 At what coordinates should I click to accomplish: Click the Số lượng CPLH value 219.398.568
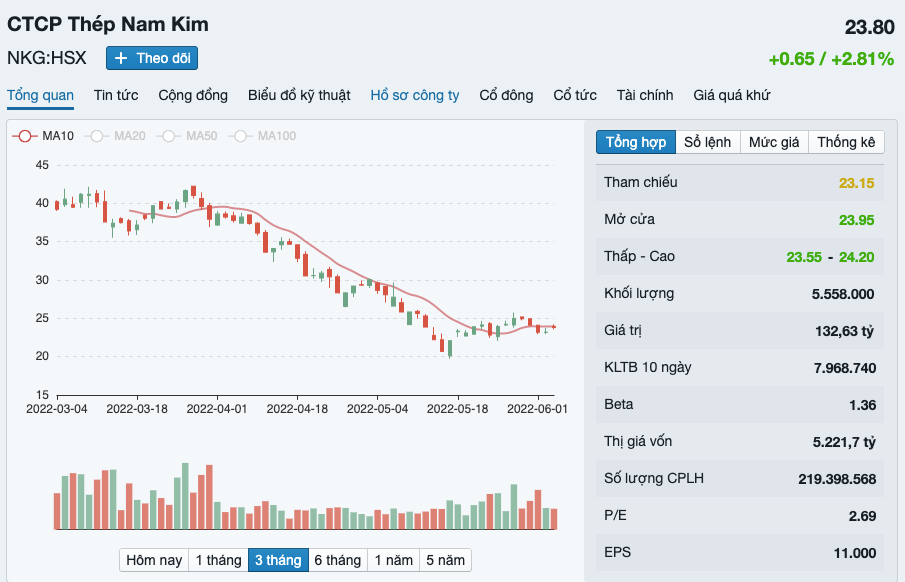pyautogui.click(x=837, y=479)
